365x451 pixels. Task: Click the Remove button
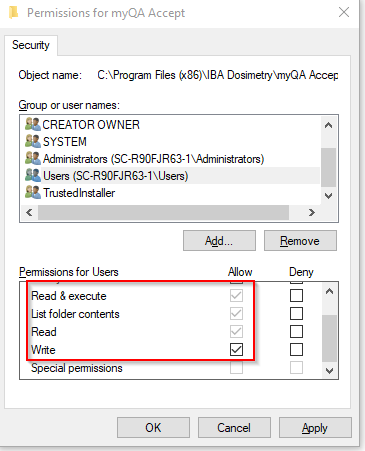[x=300, y=241]
